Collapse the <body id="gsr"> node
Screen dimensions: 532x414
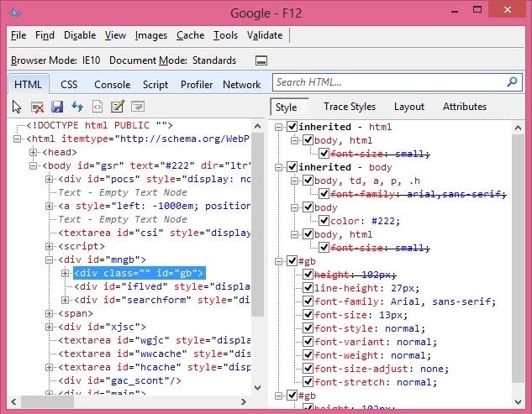pos(33,165)
